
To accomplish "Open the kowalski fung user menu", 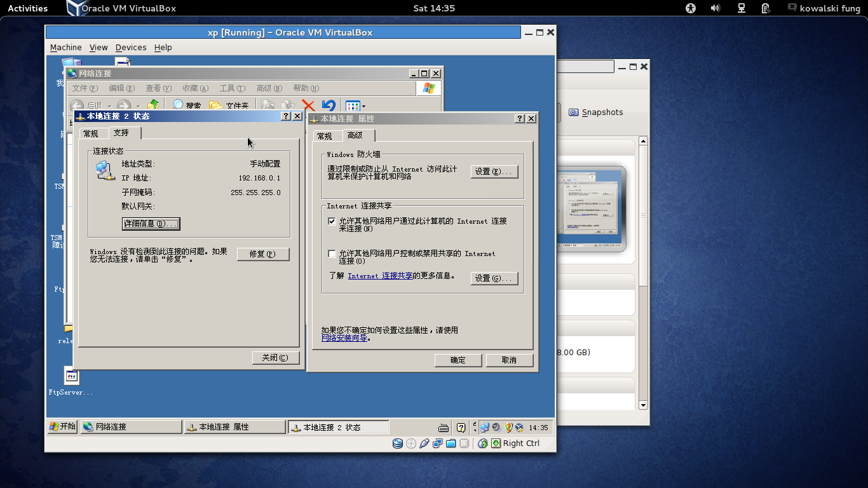I will 825,8.
